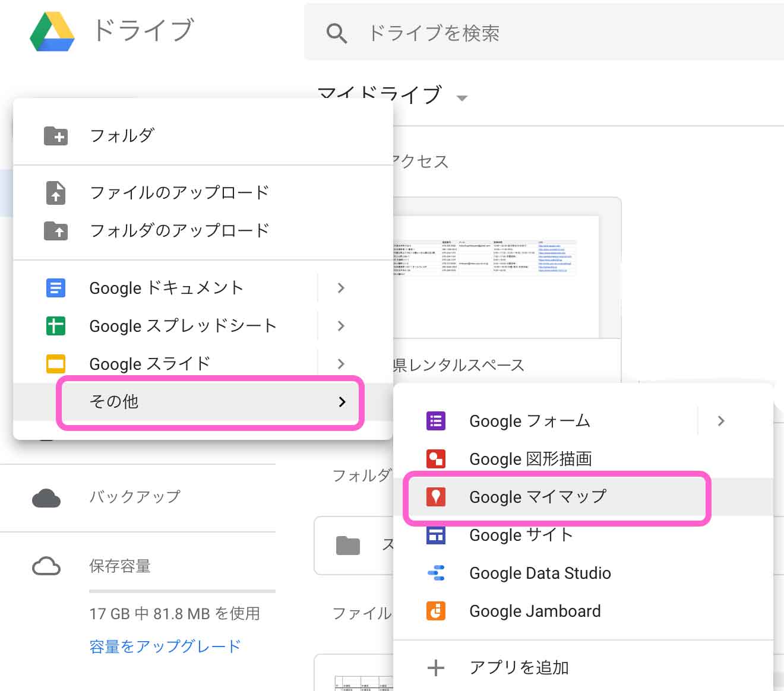Click the Google Docs icon
The width and height of the screenshot is (784, 691).
click(x=56, y=288)
